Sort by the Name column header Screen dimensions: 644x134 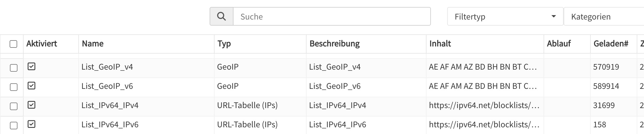point(93,44)
